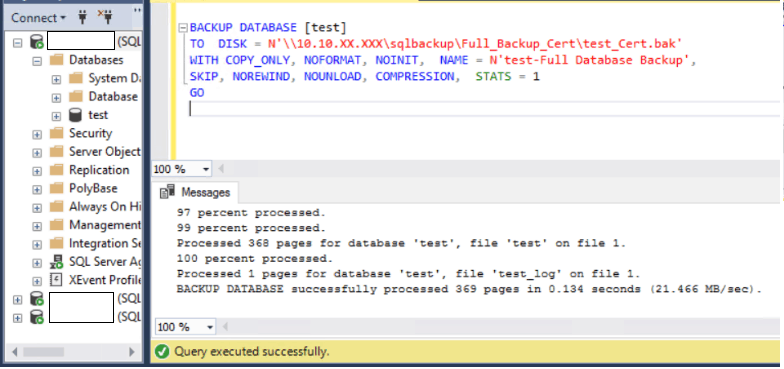Click the test database cylinder icon
Screen dimensions: 784x369
click(x=75, y=115)
